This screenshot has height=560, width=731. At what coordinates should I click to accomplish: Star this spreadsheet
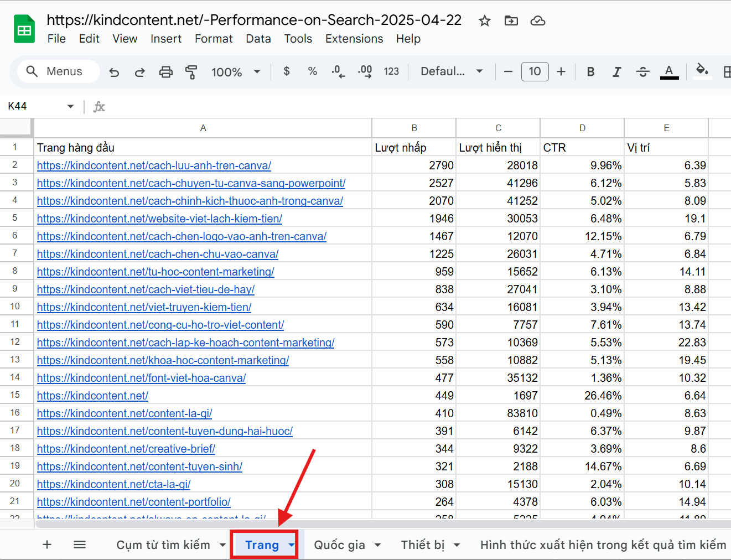point(485,21)
